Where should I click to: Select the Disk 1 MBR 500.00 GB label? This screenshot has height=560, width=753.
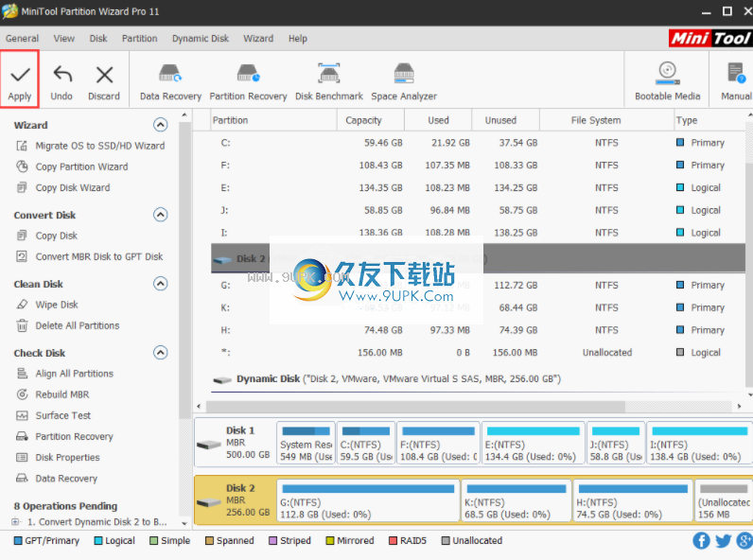[x=235, y=443]
